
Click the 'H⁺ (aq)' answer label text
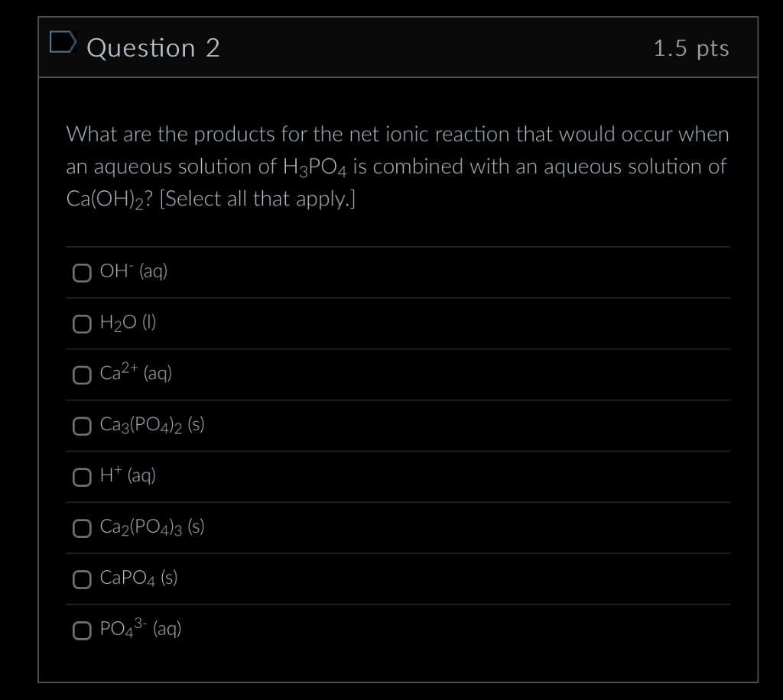point(128,475)
